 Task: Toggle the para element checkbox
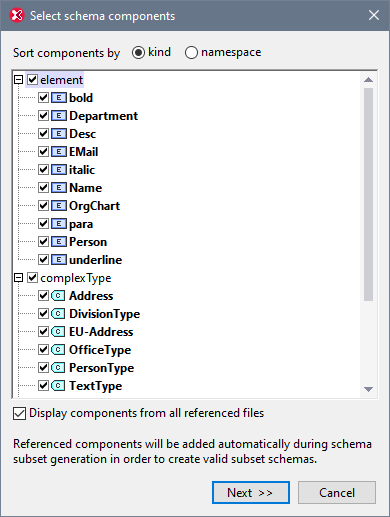point(43,224)
